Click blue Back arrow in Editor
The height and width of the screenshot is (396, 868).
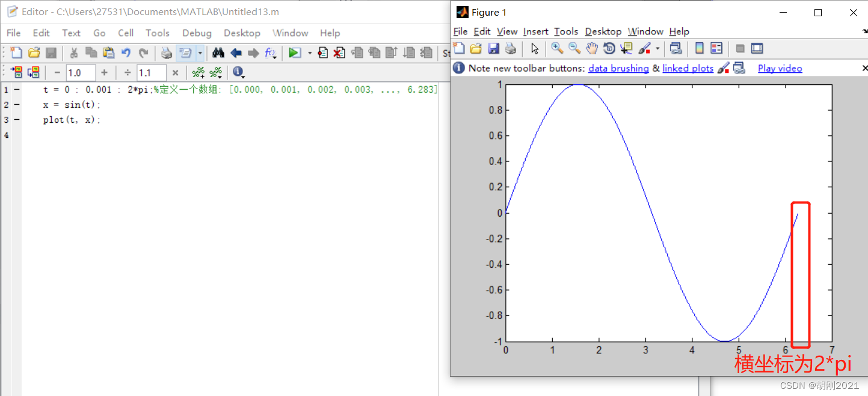(236, 53)
